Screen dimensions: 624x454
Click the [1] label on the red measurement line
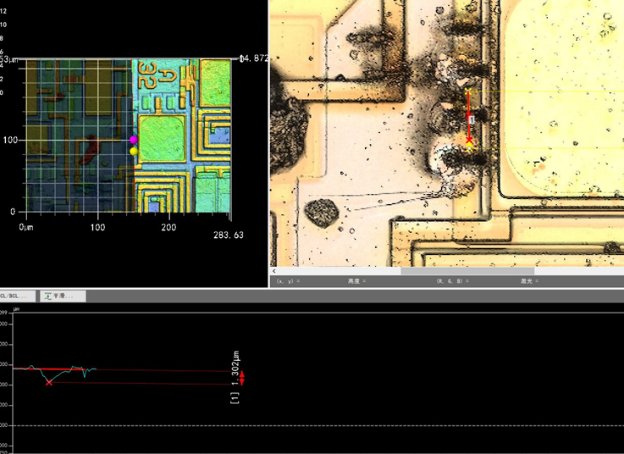pos(470,118)
